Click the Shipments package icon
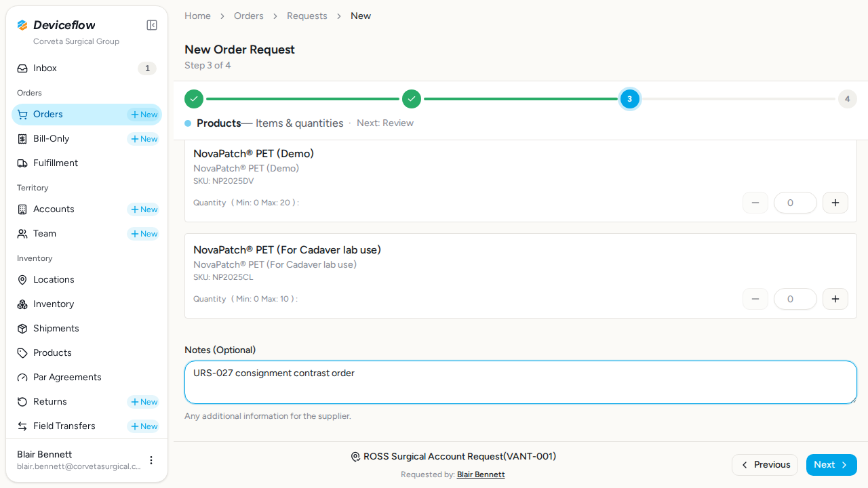This screenshot has width=868, height=488. click(22, 329)
